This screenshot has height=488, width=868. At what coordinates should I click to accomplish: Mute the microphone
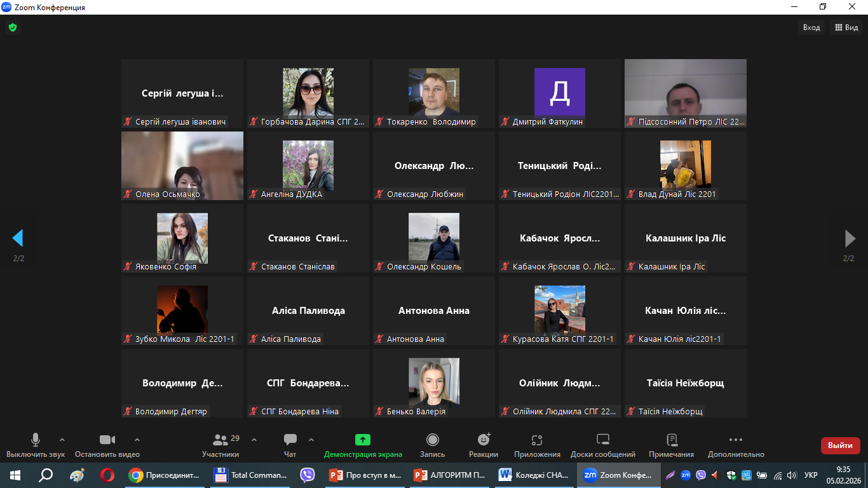click(36, 445)
